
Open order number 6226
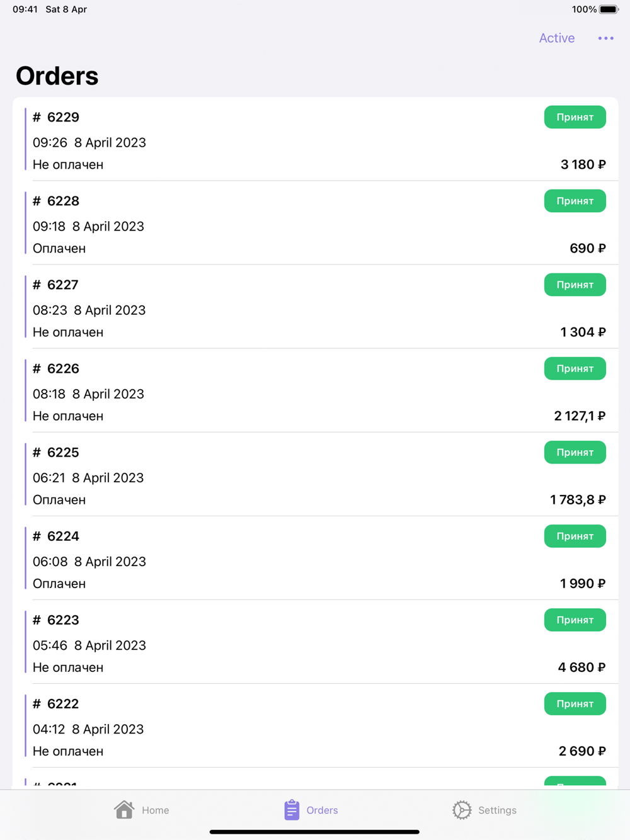(63, 368)
